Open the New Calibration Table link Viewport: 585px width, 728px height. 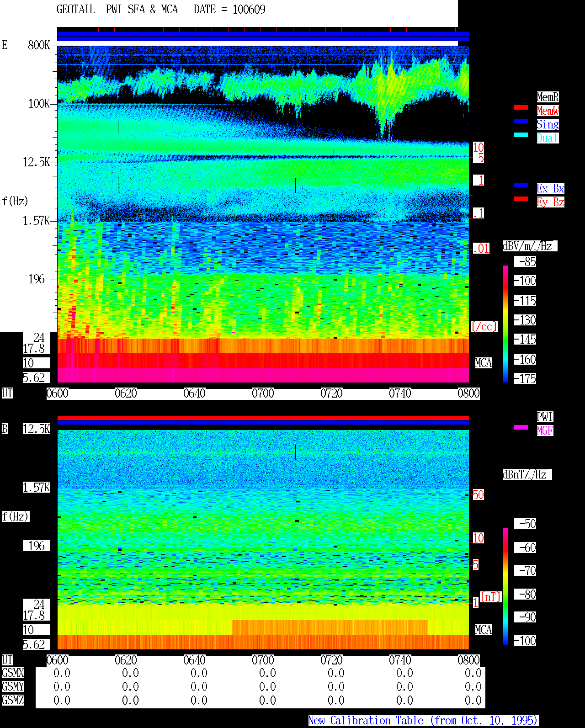(423, 720)
